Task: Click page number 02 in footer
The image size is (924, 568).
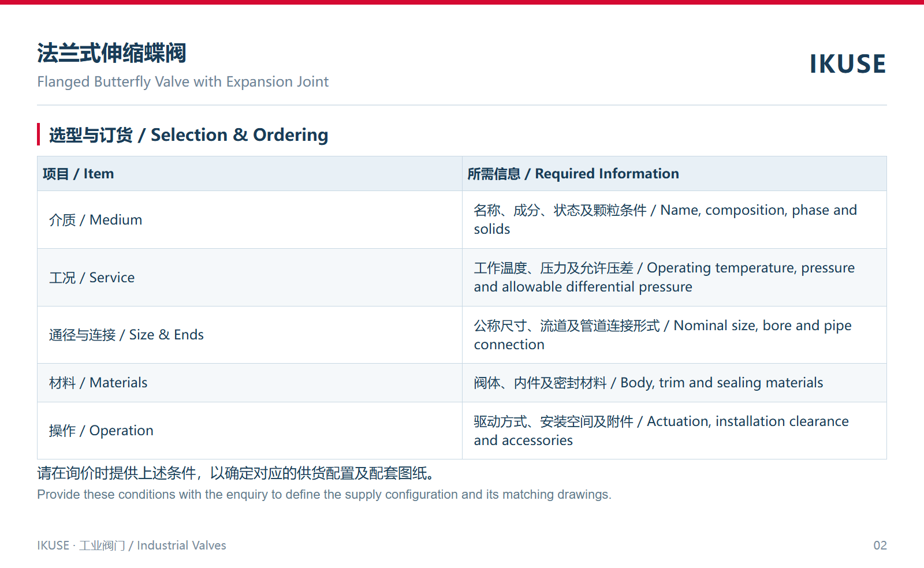Action: pos(880,545)
